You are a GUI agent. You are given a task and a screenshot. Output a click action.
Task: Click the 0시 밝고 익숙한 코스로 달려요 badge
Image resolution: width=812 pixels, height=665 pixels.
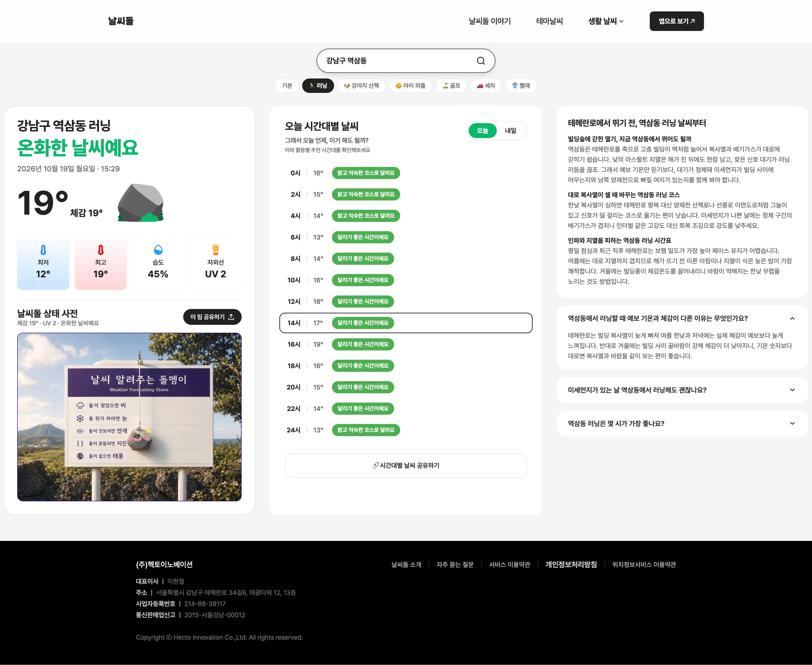click(366, 173)
